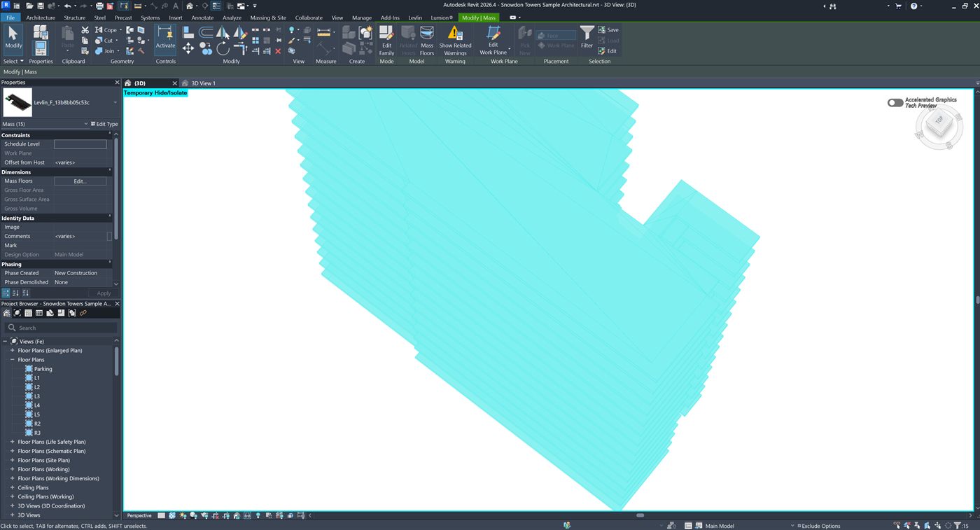Select the Offset tool

pos(206,32)
